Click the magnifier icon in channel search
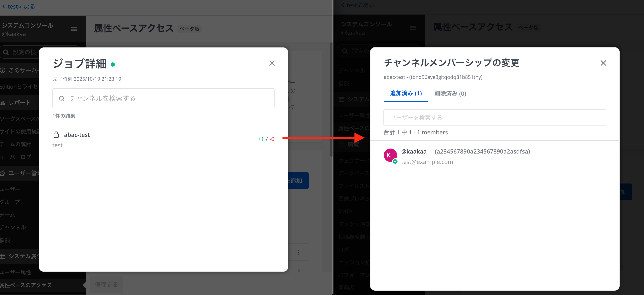Viewport: 644px width, 295px height. pyautogui.click(x=62, y=98)
